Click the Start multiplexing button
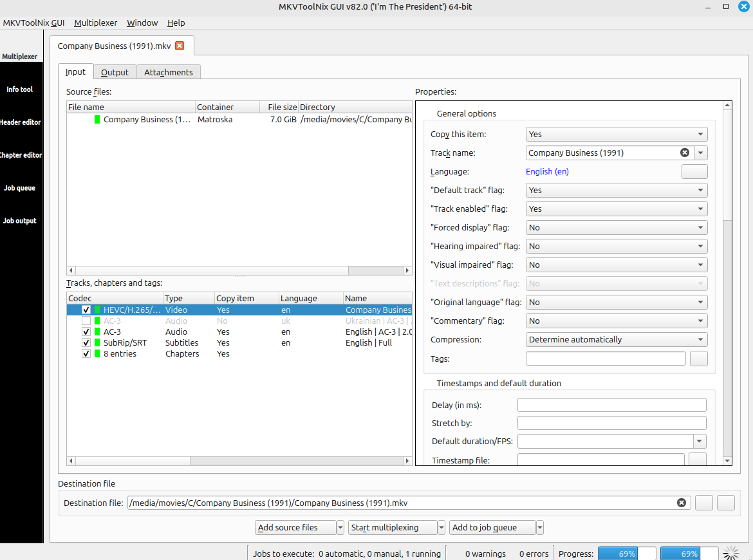Image resolution: width=753 pixels, height=560 pixels. tap(393, 527)
